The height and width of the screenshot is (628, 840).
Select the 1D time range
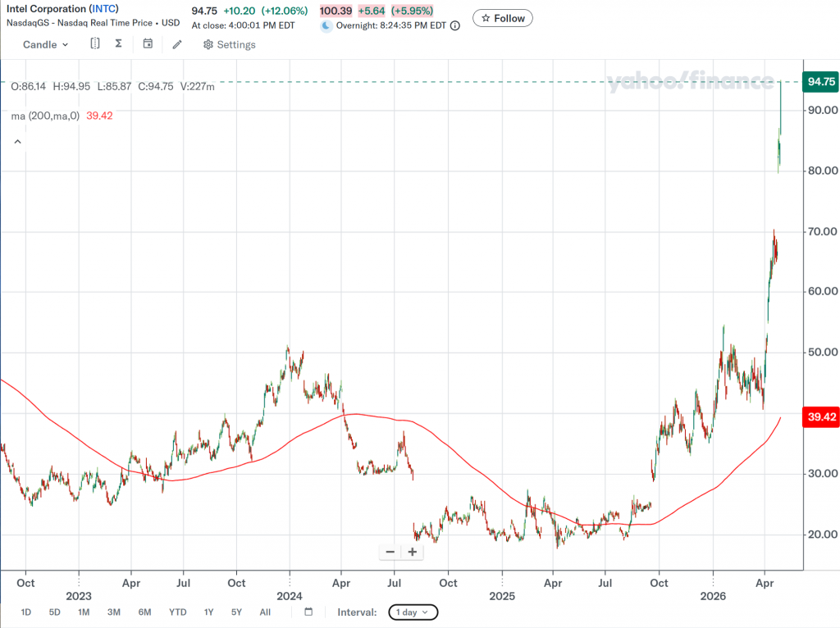point(26,612)
